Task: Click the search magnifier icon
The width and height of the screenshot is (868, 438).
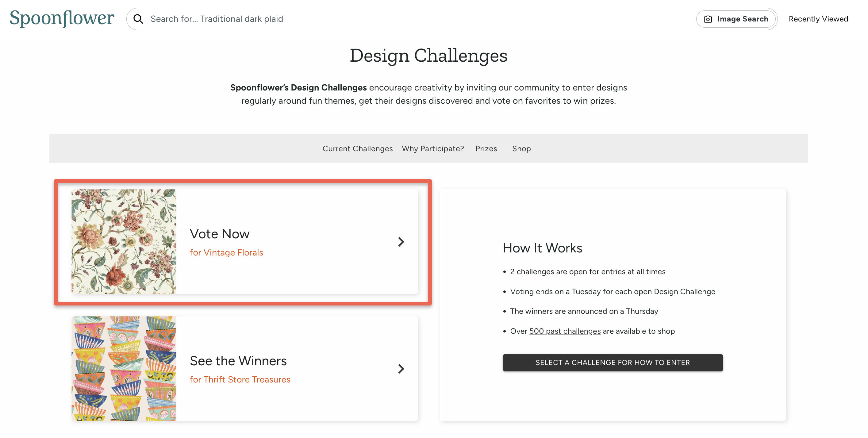Action: click(x=139, y=19)
